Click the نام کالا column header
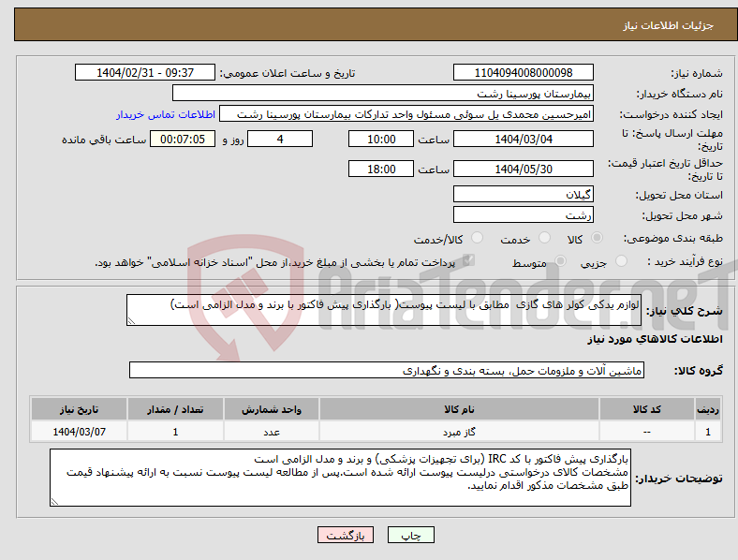Screen dimensions: 738x560 459,409
